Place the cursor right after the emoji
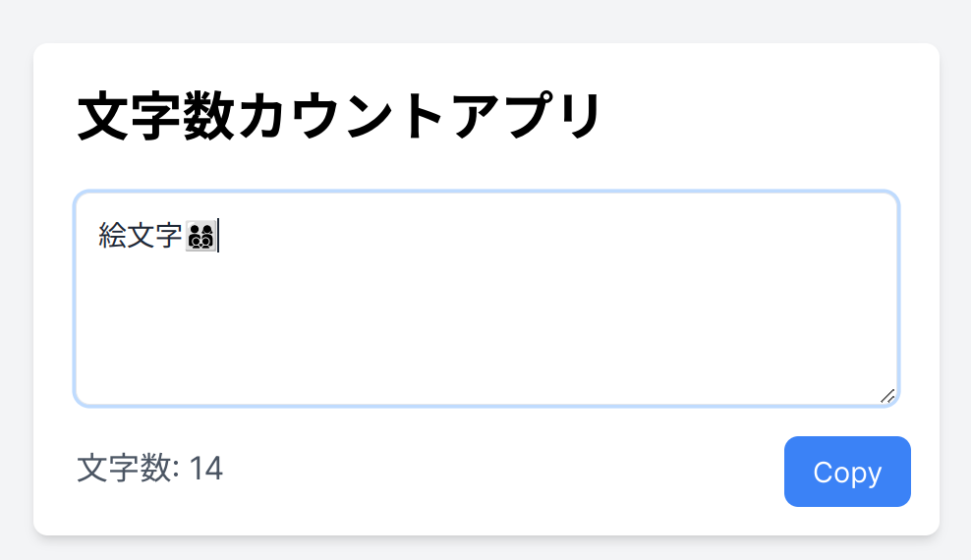Image resolution: width=971 pixels, height=560 pixels. point(217,236)
